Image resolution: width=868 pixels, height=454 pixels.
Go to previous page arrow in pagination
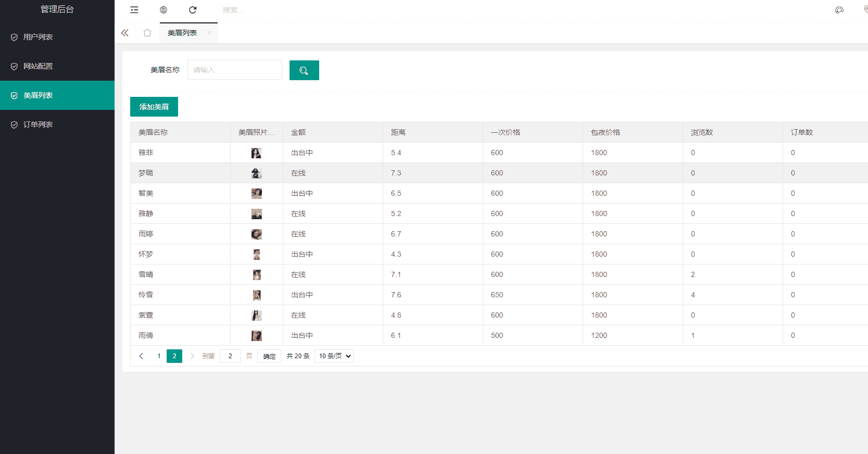141,356
